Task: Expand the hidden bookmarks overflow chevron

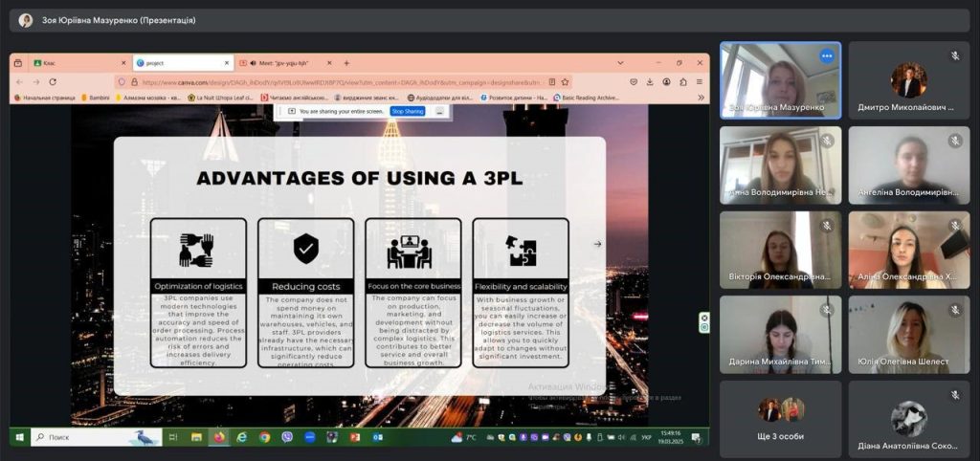Action: 701,97
